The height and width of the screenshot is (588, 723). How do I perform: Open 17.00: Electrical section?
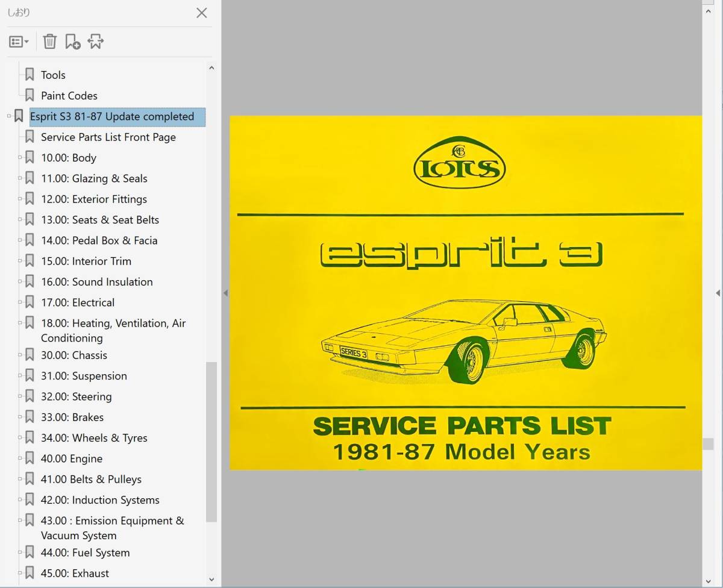point(78,302)
